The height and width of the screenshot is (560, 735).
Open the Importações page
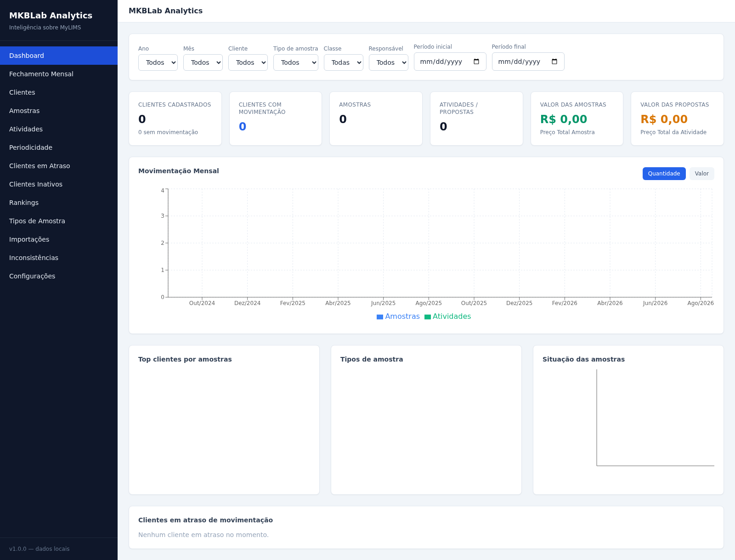pos(59,239)
